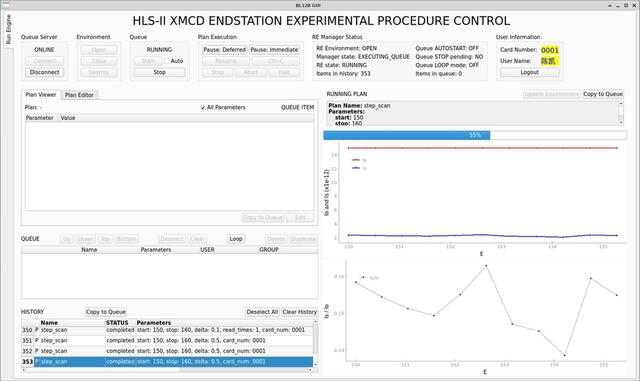This screenshot has height=381, width=640.
Task: Click Stop in Plan Execution
Action: [218, 72]
